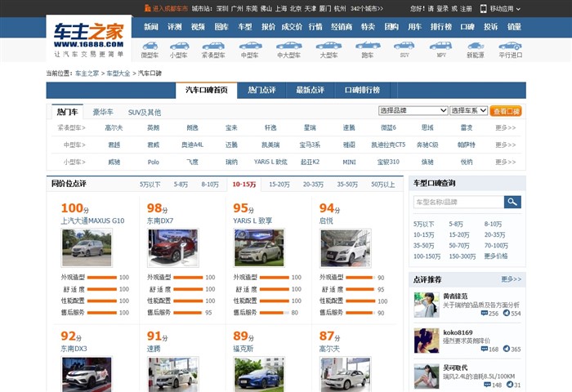Screen dimensions: 572x392
Task: Expand 更多>> in 点评推荐 panel
Action: click(x=511, y=279)
